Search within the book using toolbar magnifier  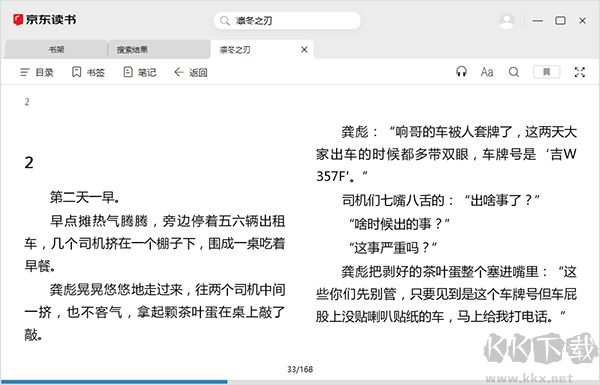(x=514, y=72)
